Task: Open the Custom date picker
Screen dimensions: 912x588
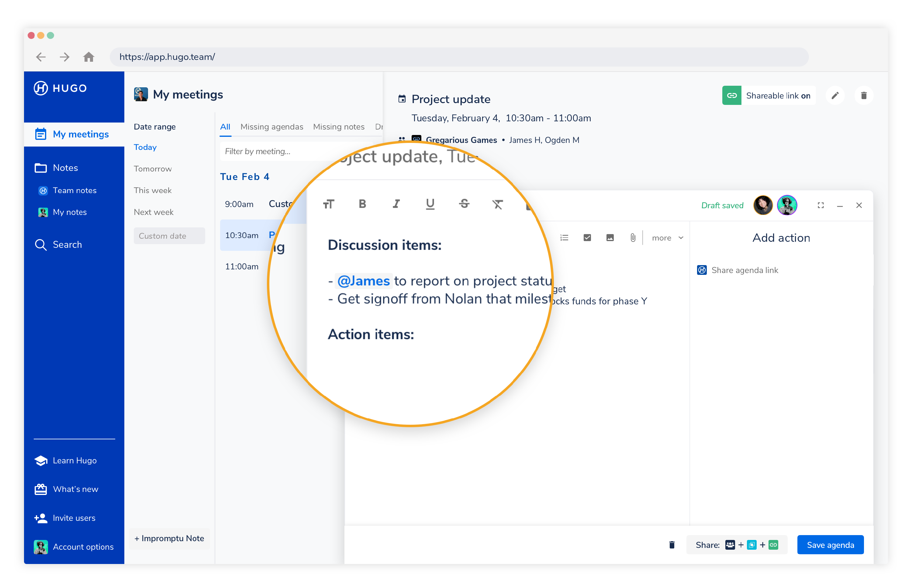Action: pos(169,236)
